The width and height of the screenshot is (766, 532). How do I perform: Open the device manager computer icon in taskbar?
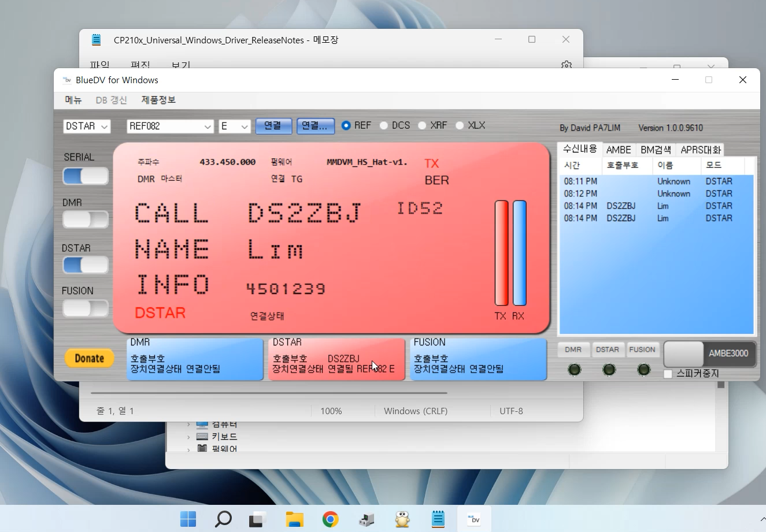(367, 519)
